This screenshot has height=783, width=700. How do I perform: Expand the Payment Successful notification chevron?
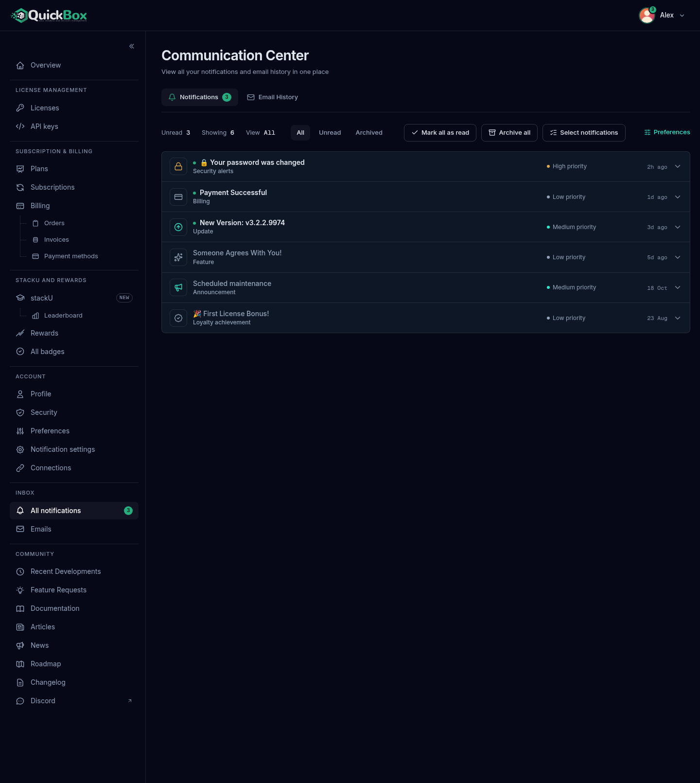point(678,197)
